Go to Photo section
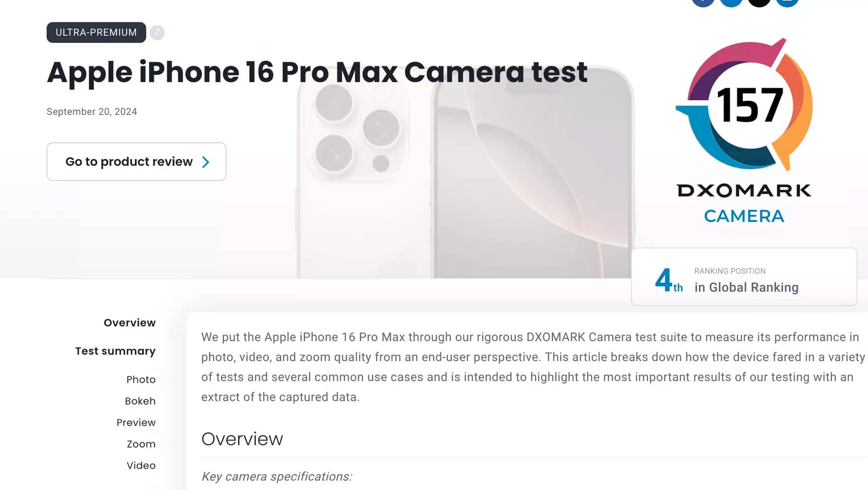Image resolution: width=868 pixels, height=490 pixels. (141, 379)
